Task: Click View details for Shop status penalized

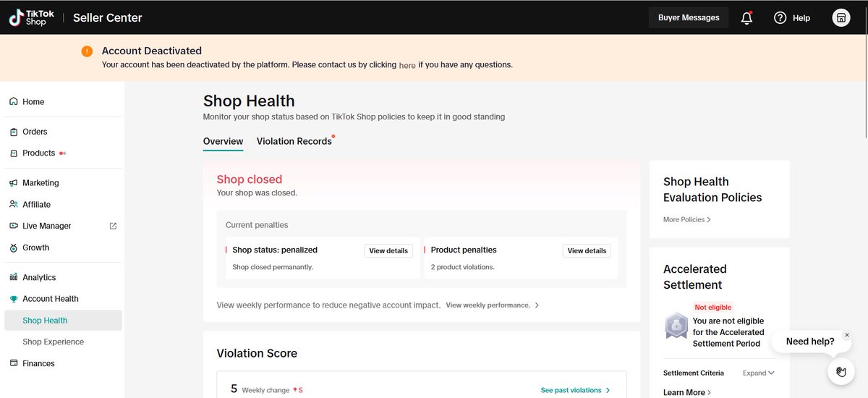Action: pos(388,251)
